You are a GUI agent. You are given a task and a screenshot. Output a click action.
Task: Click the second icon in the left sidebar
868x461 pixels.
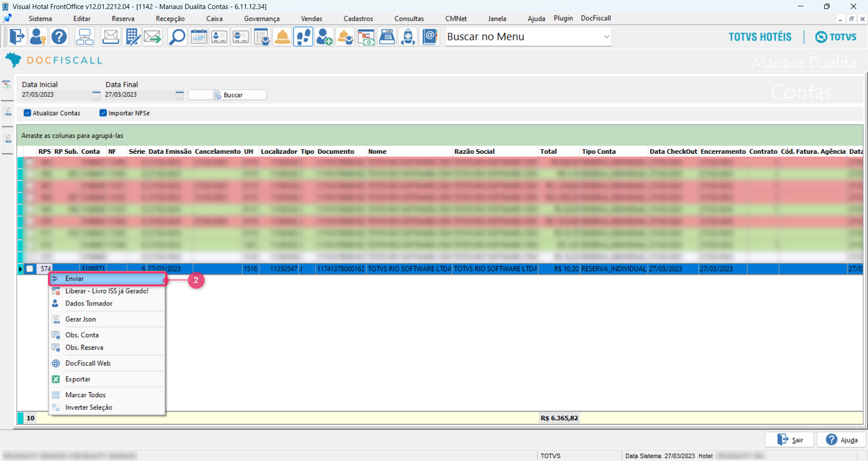(8, 111)
